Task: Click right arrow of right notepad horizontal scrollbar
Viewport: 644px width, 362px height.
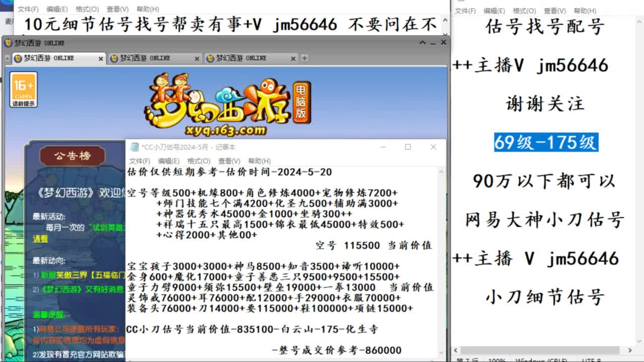Action: pos(629,350)
